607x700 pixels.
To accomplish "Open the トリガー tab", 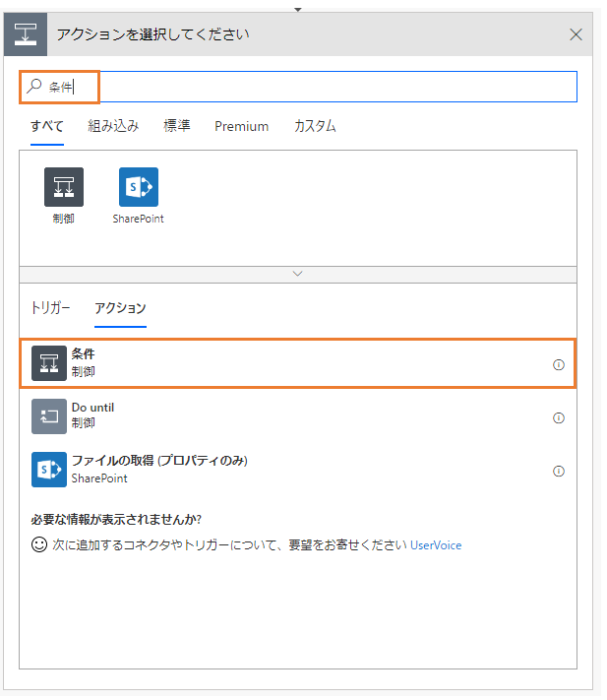I will [x=51, y=310].
